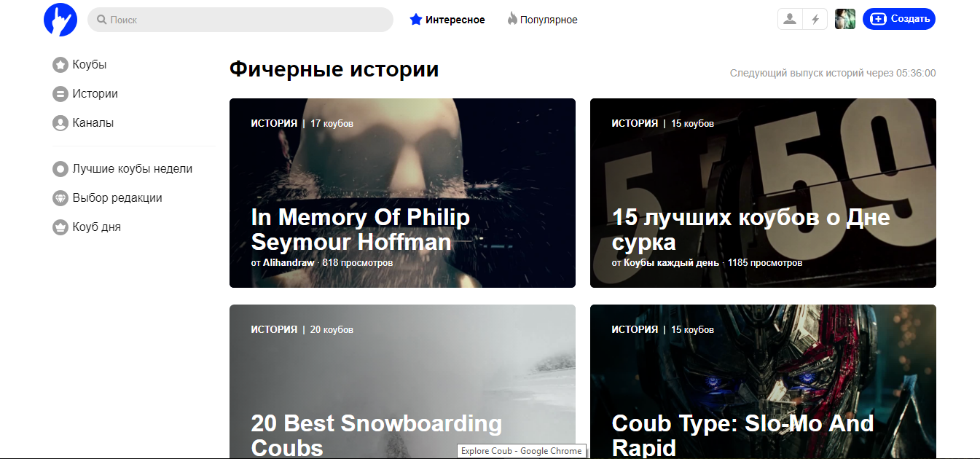This screenshot has height=459, width=980.
Task: Open Лучшие коубы недели in sidebar
Action: (132, 169)
